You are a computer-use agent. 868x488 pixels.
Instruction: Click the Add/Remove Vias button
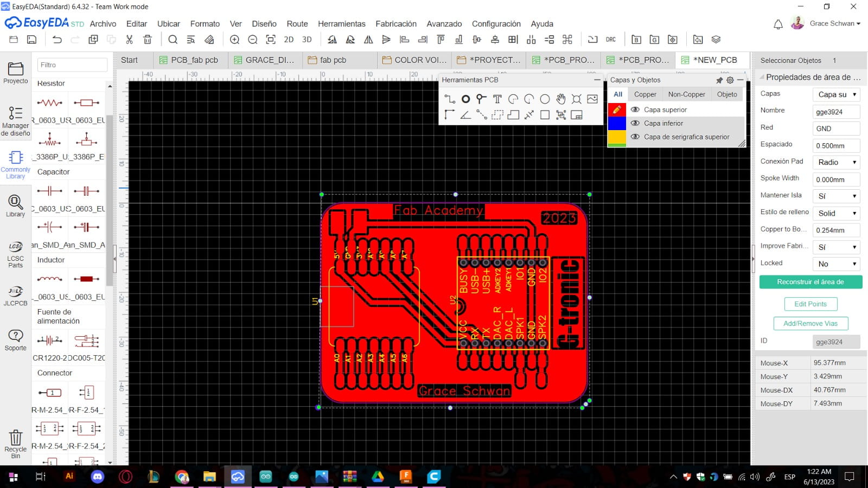pos(810,324)
